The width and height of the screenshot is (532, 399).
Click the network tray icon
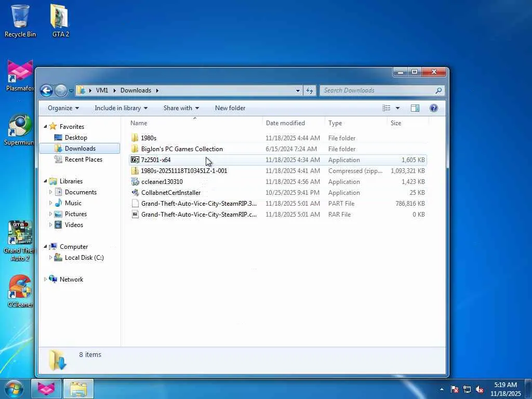467,389
